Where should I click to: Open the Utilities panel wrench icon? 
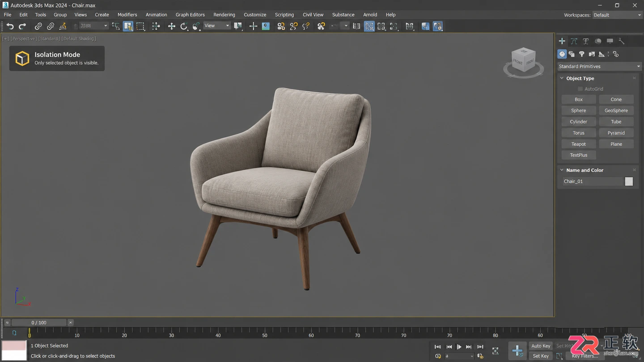point(622,41)
